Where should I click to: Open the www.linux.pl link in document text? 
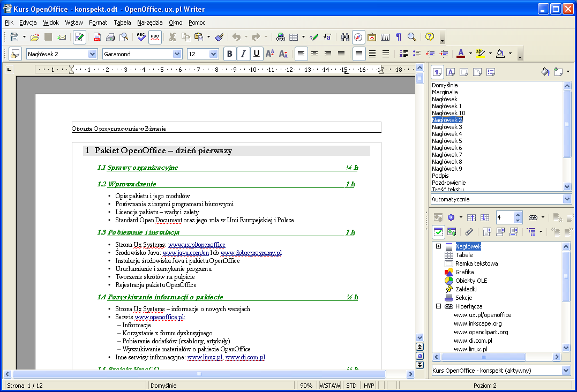(205, 357)
